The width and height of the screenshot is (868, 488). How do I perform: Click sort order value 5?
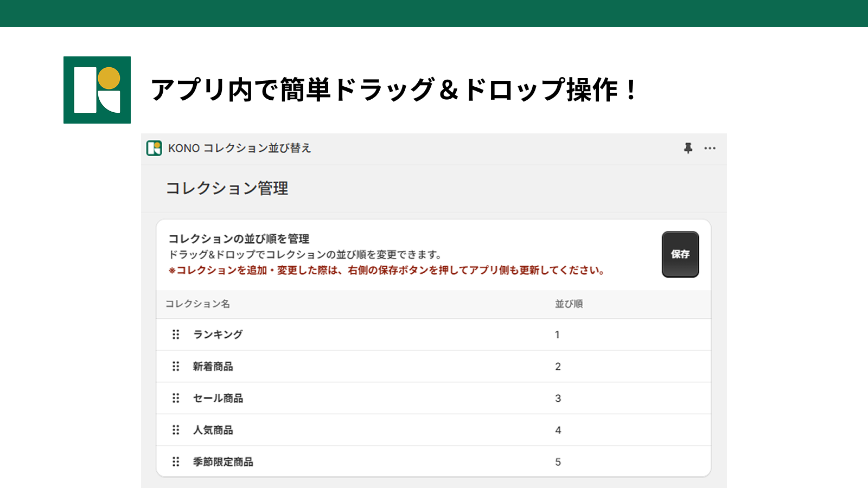(558, 463)
